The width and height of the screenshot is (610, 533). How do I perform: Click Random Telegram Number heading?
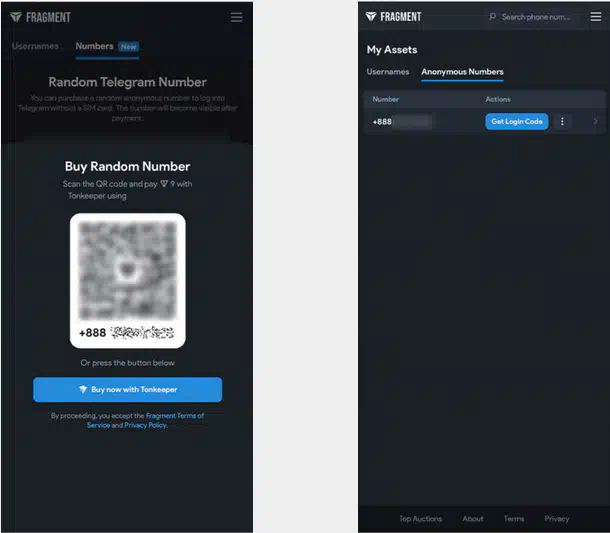pyautogui.click(x=128, y=82)
